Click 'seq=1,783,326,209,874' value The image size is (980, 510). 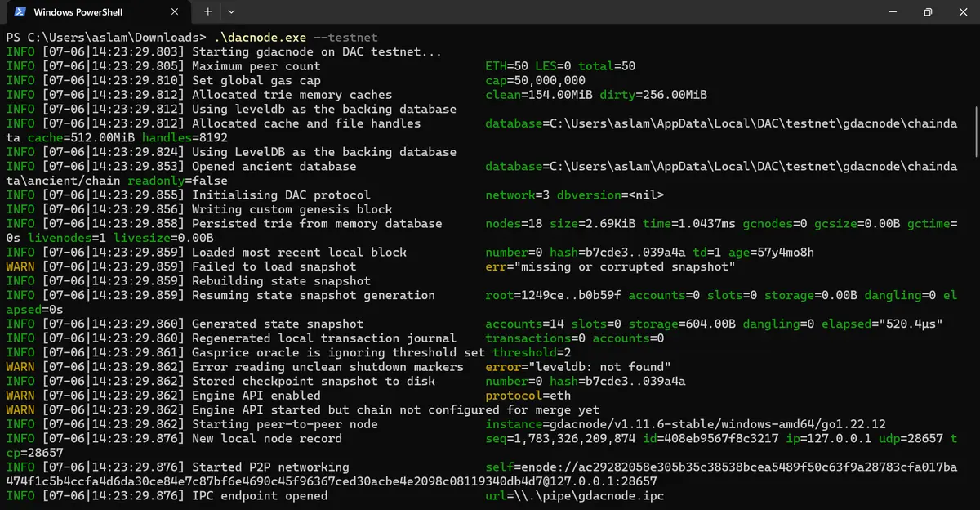tap(560, 438)
